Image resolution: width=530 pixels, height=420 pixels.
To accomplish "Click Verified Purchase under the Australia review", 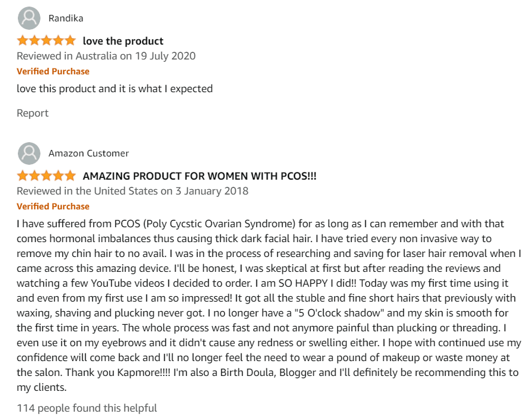I will (x=53, y=71).
